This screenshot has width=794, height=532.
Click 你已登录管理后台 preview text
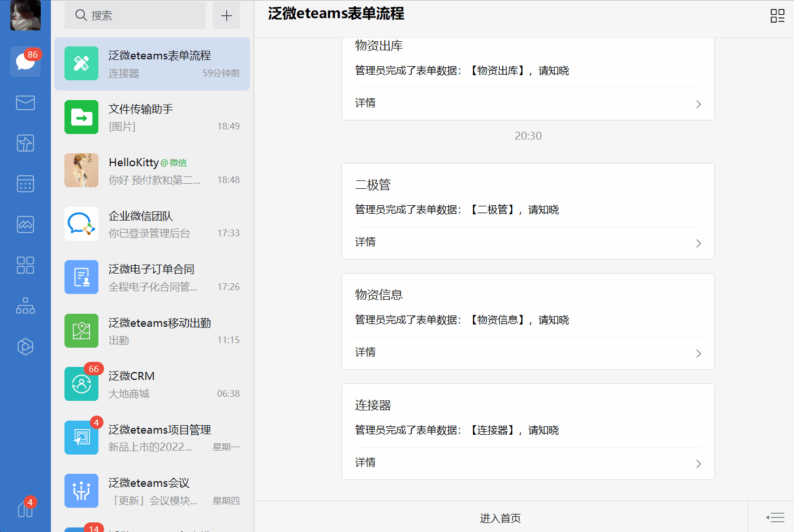click(149, 233)
